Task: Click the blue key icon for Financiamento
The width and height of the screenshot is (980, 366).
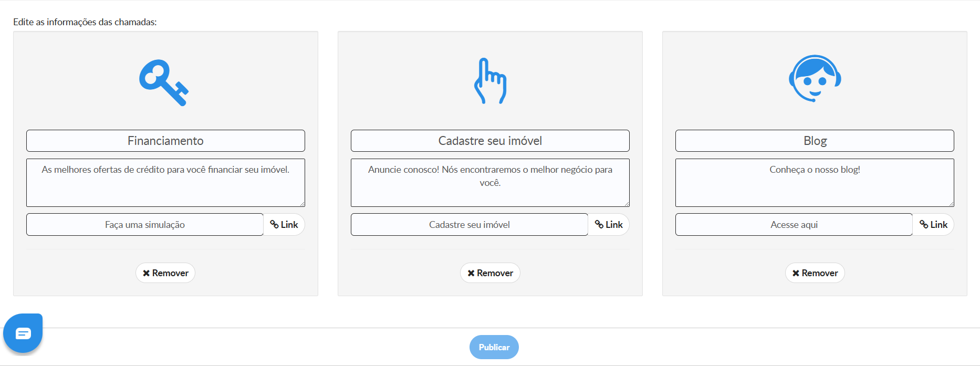Action: tap(164, 82)
